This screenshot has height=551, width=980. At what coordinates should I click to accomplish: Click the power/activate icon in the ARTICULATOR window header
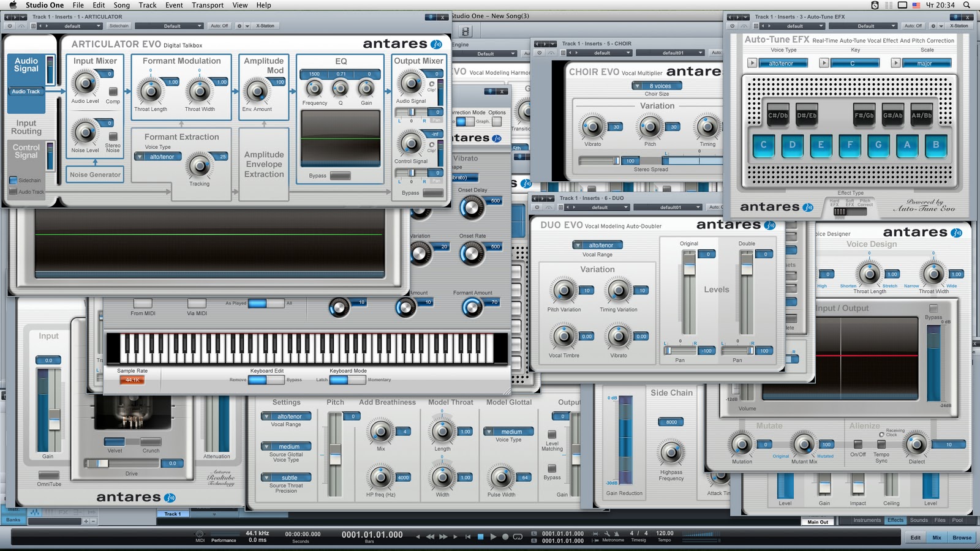point(9,26)
